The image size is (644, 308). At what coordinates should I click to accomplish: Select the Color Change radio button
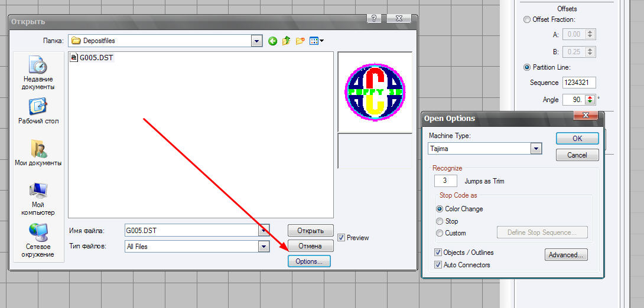tap(440, 209)
